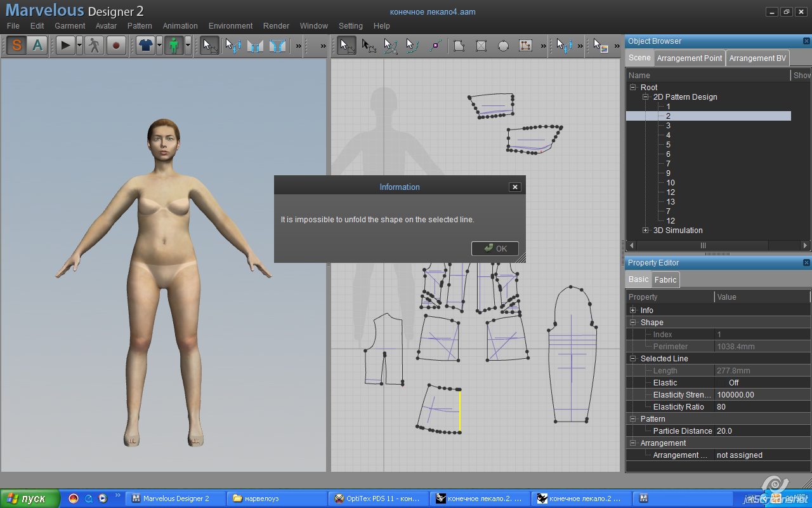
Task: Switch to the Fabric tab
Action: 665,280
